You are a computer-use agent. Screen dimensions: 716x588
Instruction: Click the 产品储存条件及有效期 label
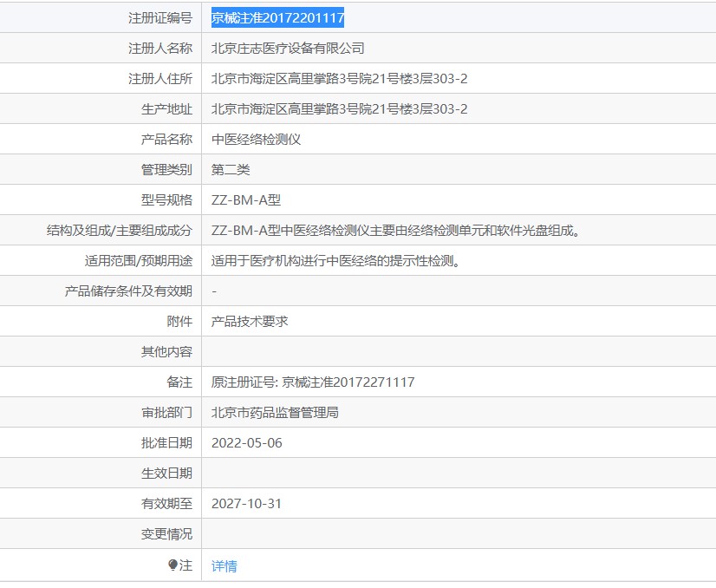point(128,291)
